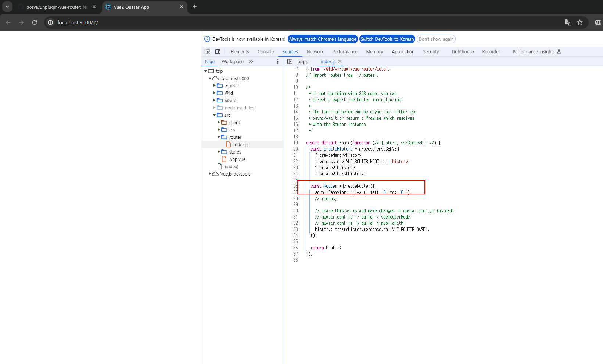Open the Recorder panel tab
603x364 pixels.
click(x=491, y=52)
